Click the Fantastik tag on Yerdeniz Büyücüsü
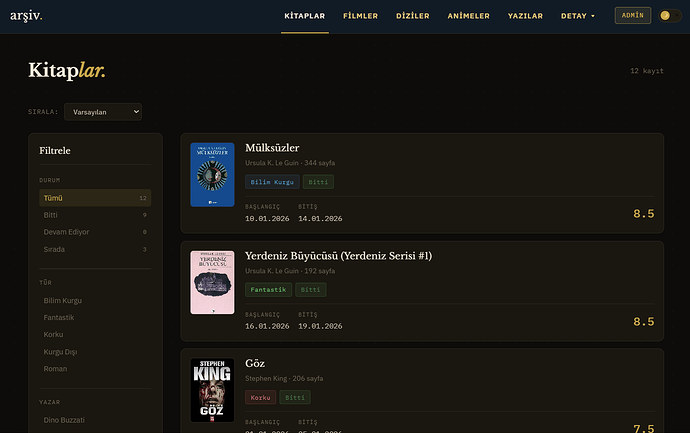 pos(269,290)
